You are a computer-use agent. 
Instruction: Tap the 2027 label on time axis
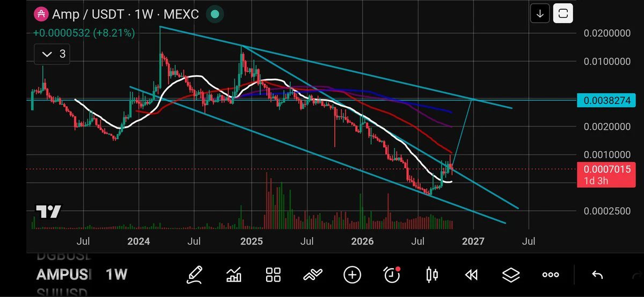click(473, 241)
